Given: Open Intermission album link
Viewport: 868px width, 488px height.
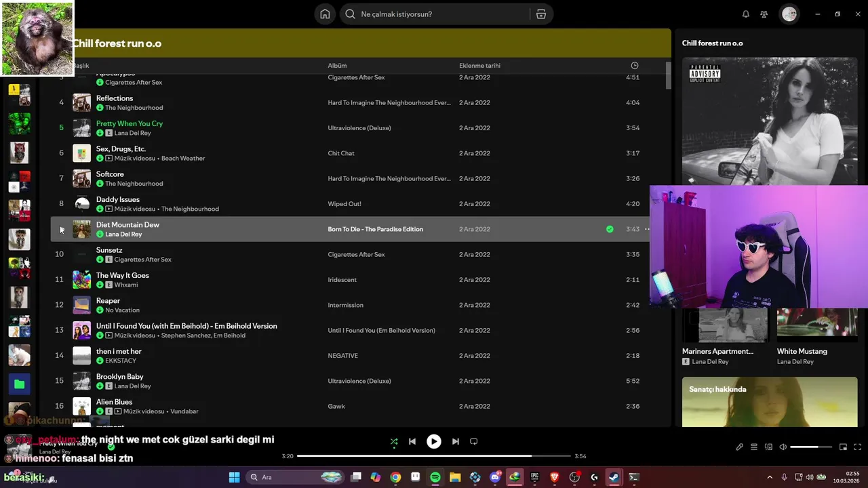Looking at the screenshot, I should (x=346, y=305).
